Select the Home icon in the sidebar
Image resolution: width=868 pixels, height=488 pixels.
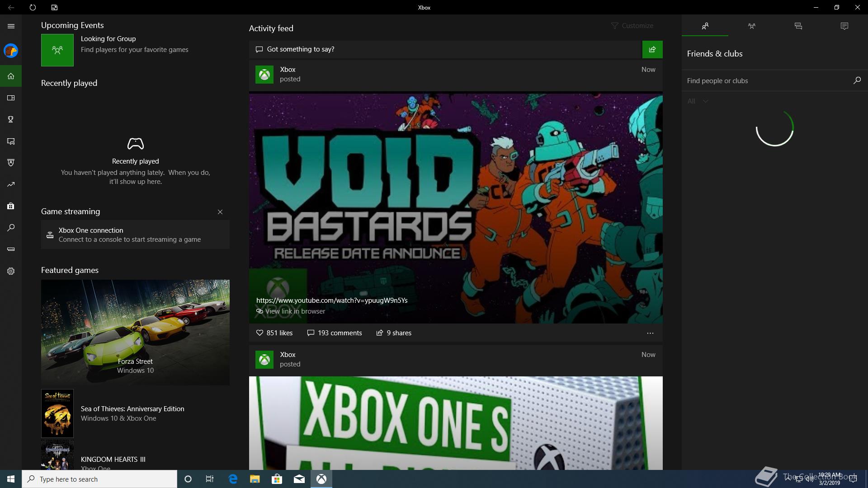[x=11, y=76]
